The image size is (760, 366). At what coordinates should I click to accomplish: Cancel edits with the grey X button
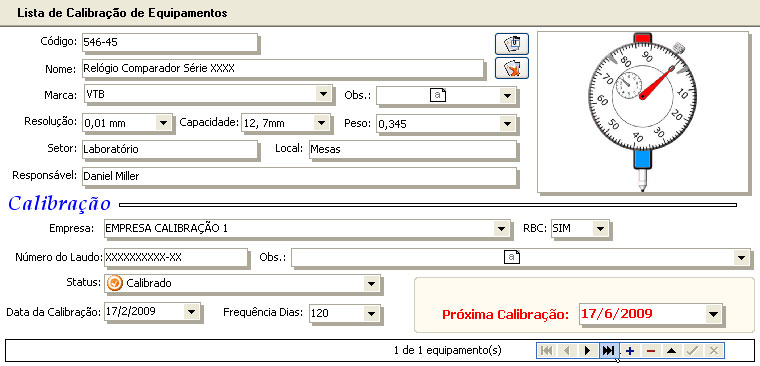click(713, 350)
